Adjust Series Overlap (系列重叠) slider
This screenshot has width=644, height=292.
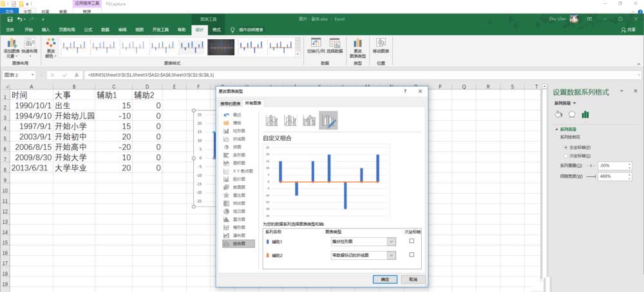point(591,166)
